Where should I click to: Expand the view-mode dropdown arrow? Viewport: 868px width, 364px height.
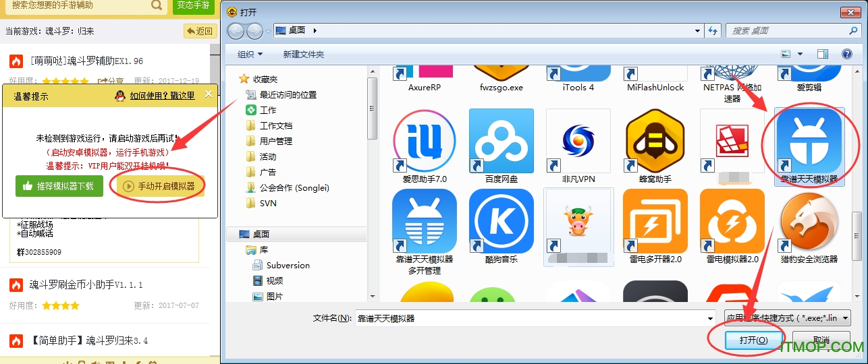[x=801, y=54]
